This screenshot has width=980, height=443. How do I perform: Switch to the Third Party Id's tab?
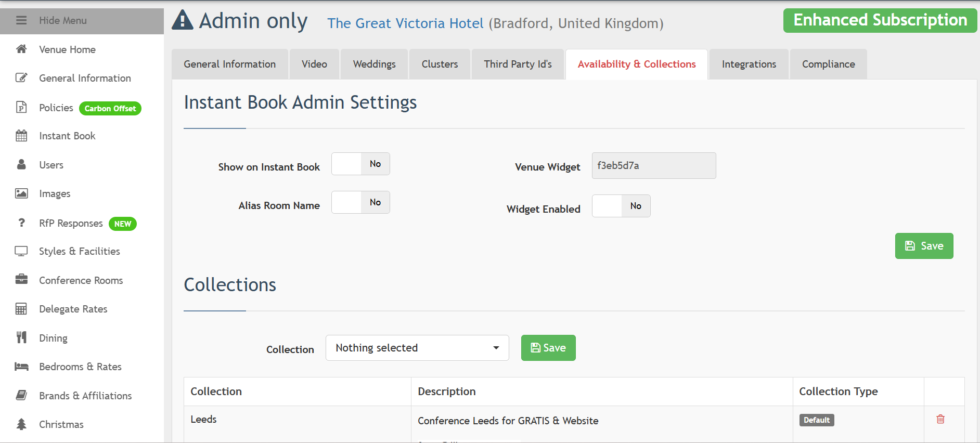click(x=518, y=64)
